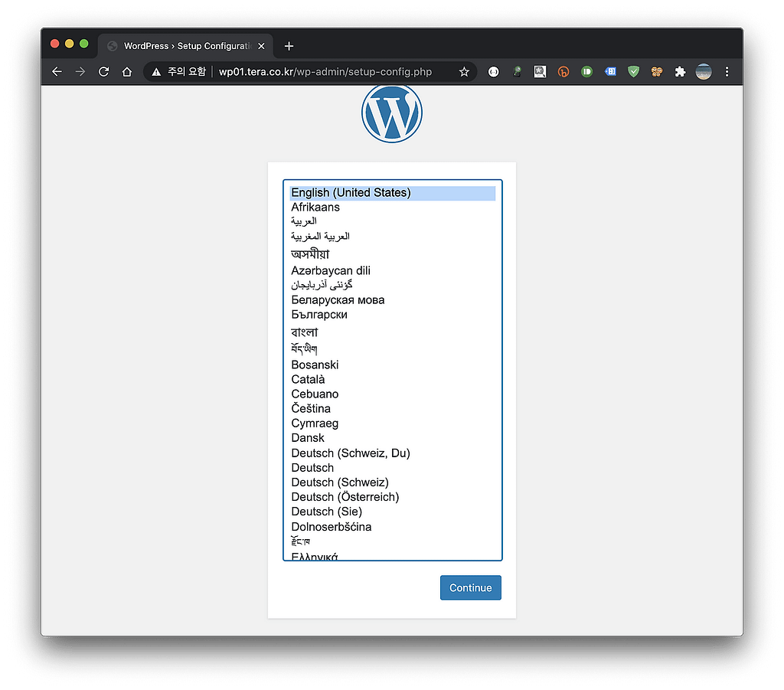Open the white circle braces extension
The height and width of the screenshot is (690, 784).
click(494, 72)
